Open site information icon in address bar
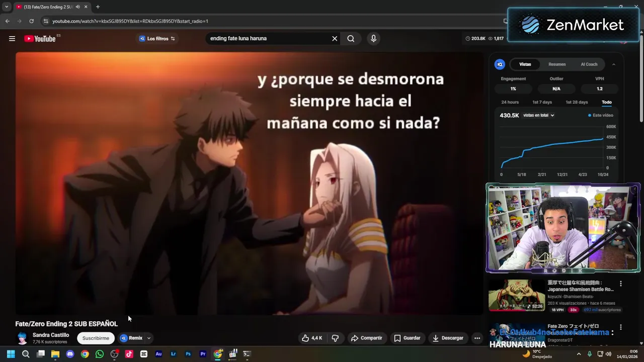Viewport: 644px width, 362px height. (x=45, y=21)
